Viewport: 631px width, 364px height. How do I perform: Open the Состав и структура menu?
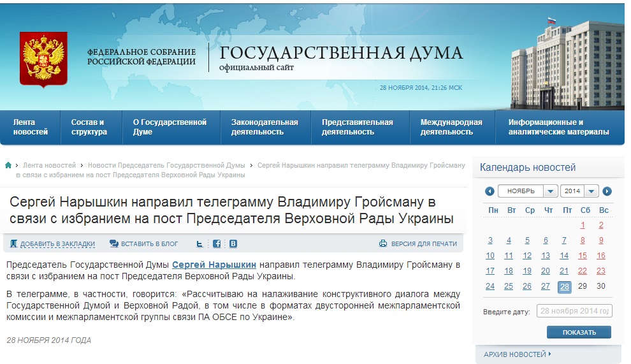point(91,127)
